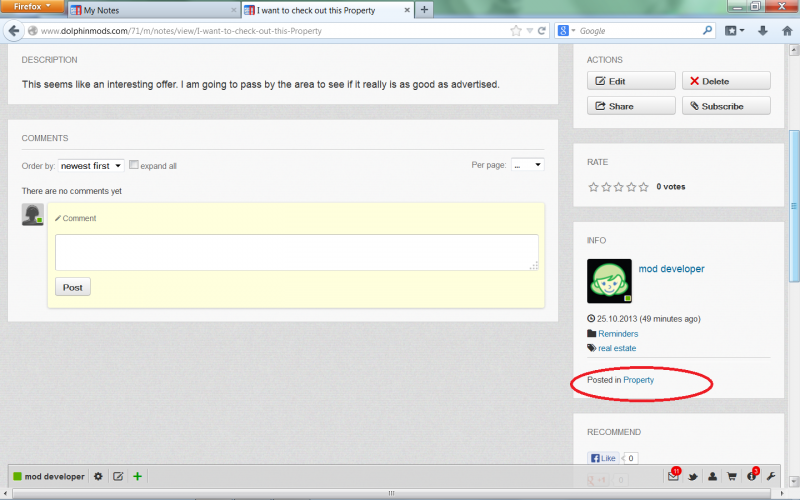Open real estate tag link
Screen dimensions: 800x500
(617, 348)
